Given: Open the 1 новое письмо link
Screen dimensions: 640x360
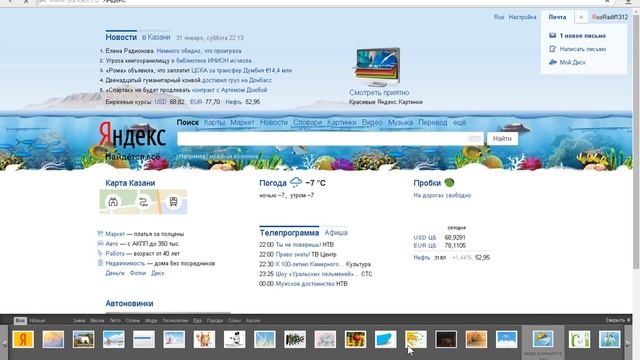Looking at the screenshot, I should tap(582, 36).
